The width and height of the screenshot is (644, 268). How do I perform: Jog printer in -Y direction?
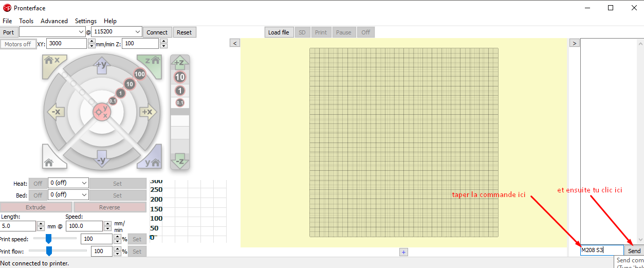[101, 158]
